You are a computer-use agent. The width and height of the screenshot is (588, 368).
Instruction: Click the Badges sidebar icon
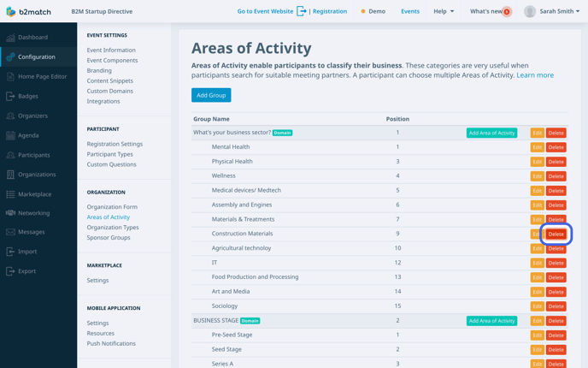click(x=10, y=96)
